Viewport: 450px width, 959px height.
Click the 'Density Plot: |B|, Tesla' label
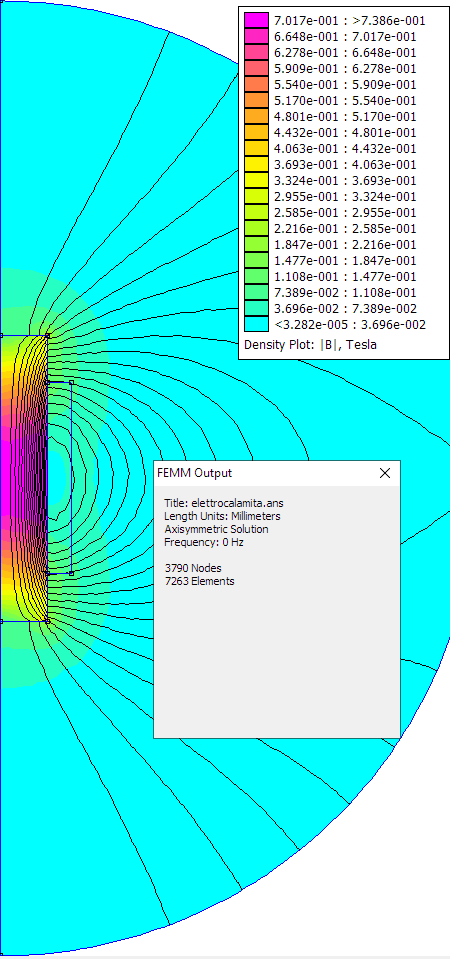tap(310, 345)
